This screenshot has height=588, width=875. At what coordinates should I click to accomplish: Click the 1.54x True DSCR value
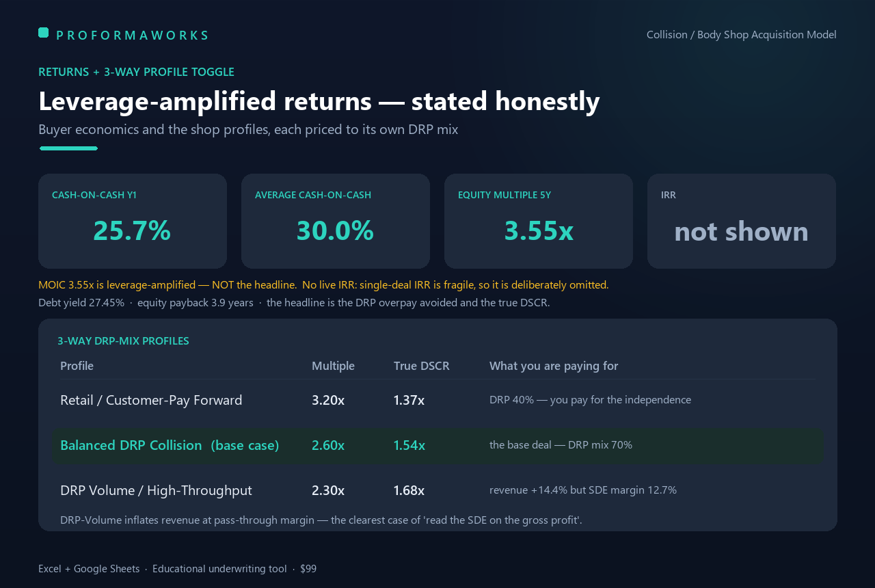(409, 445)
